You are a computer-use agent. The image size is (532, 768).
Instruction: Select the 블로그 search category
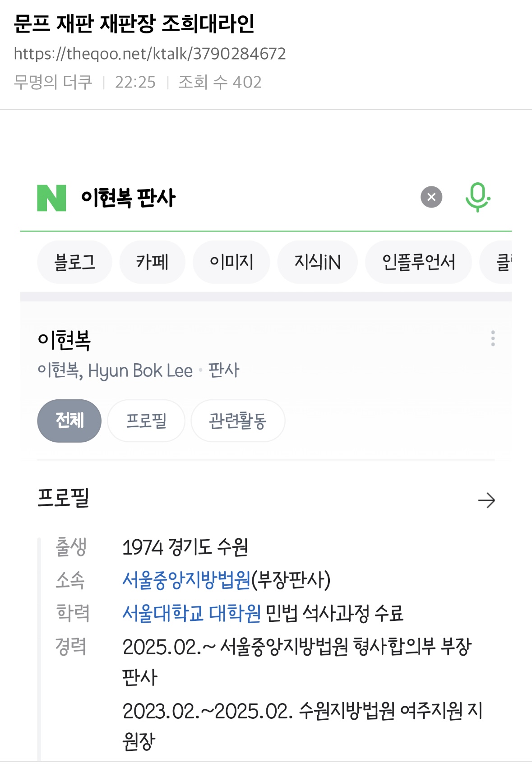tap(74, 262)
